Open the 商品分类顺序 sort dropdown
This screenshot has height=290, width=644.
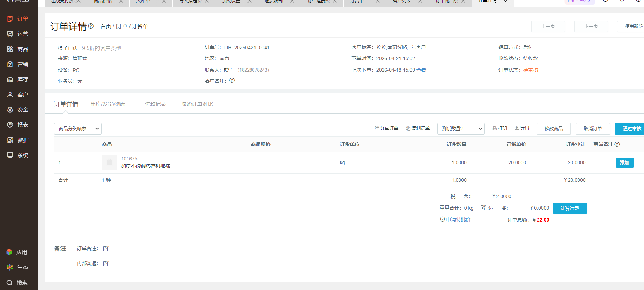pos(78,129)
